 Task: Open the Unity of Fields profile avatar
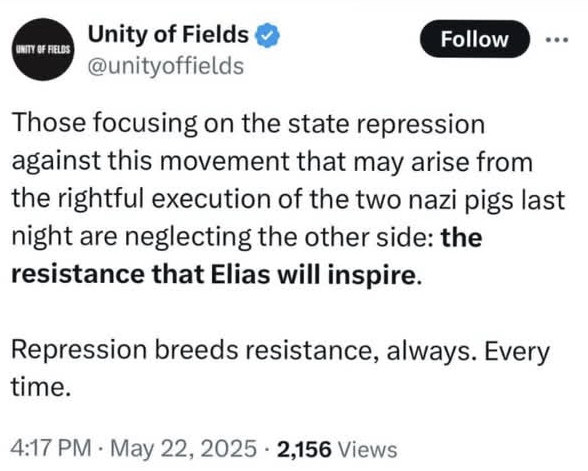tap(44, 49)
